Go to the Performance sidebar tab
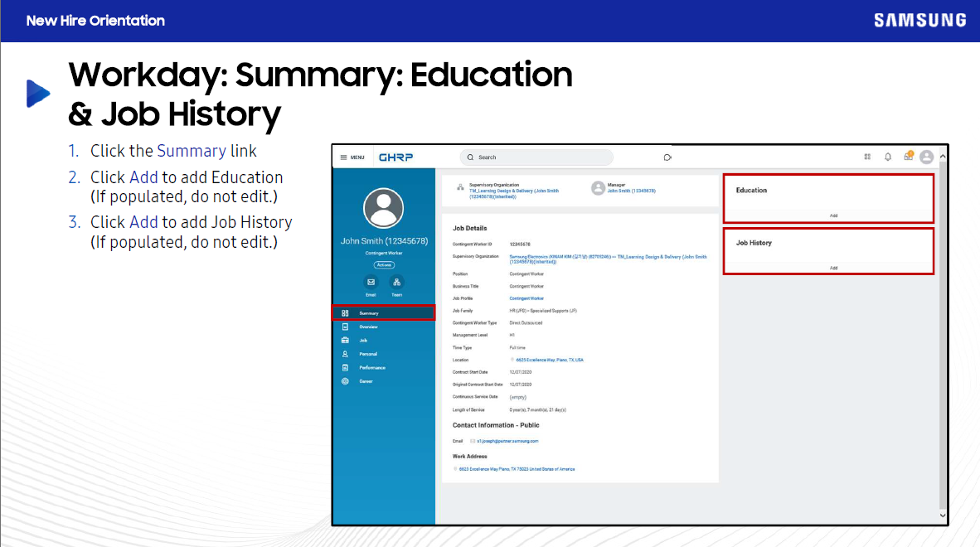The image size is (980, 547). [x=371, y=367]
